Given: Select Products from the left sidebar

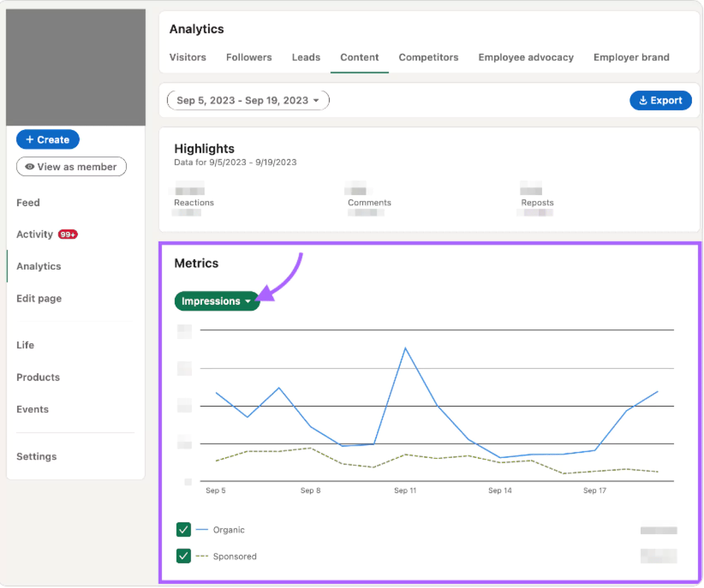Looking at the screenshot, I should [38, 377].
